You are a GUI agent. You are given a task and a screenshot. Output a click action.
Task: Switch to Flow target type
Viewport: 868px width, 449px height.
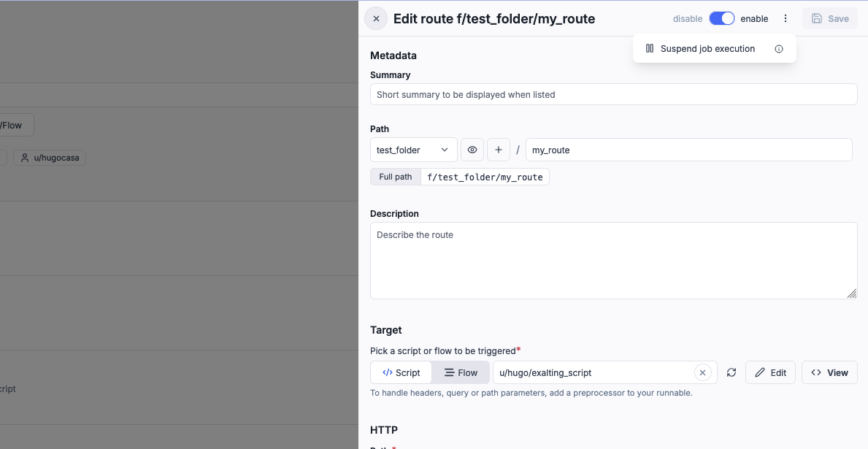[461, 372]
